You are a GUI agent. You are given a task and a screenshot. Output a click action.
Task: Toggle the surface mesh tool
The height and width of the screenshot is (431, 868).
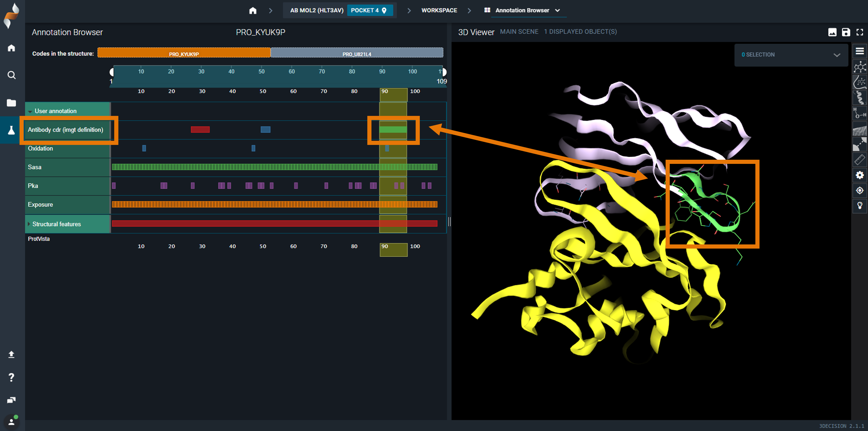click(x=860, y=129)
